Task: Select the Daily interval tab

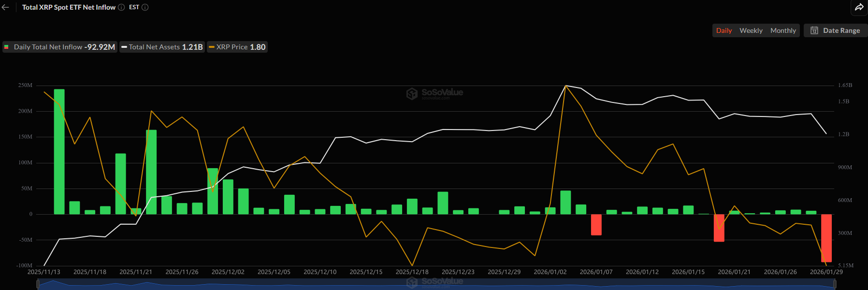Action: (x=723, y=30)
